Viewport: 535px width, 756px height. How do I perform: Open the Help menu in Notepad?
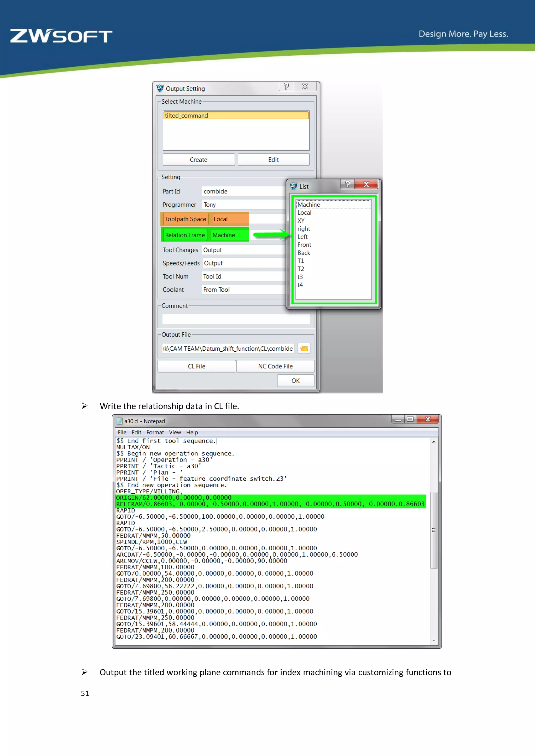coord(192,432)
